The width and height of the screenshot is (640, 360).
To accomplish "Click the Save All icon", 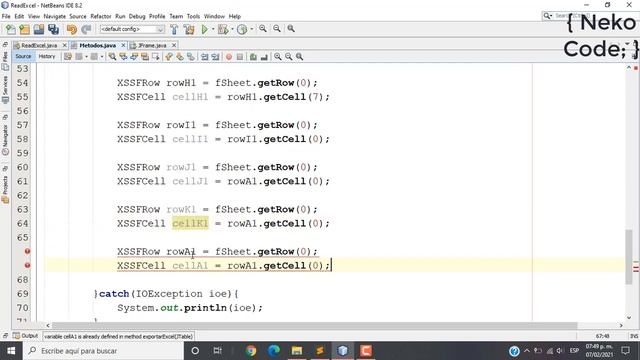I will coord(53,29).
